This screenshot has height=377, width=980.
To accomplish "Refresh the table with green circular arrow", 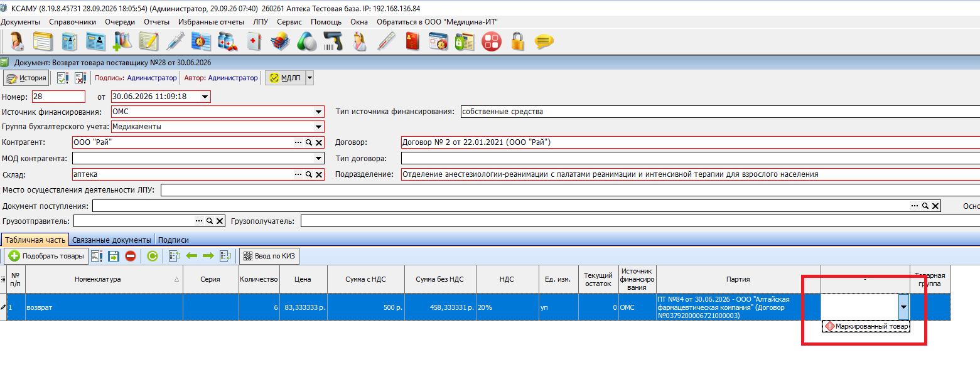I will point(152,256).
